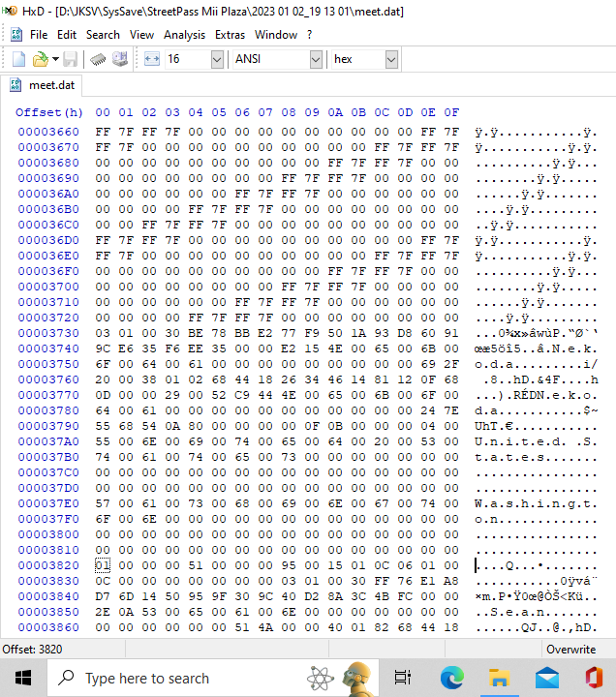This screenshot has width=616, height=697.
Task: Select the meet.dat document tab
Action: point(42,85)
